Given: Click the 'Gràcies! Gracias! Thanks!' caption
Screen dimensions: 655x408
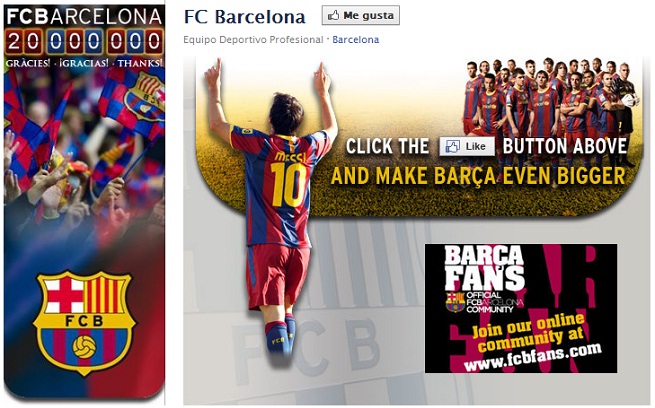Looking at the screenshot, I should coord(84,63).
